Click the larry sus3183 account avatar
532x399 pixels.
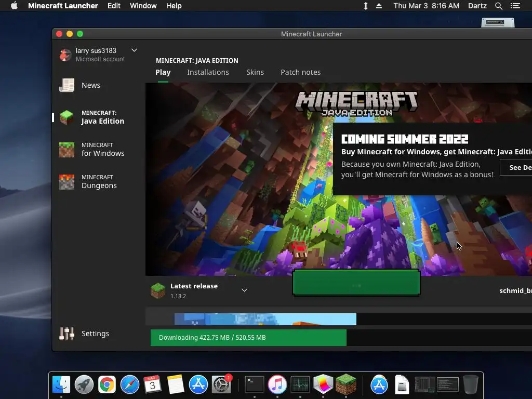[65, 55]
